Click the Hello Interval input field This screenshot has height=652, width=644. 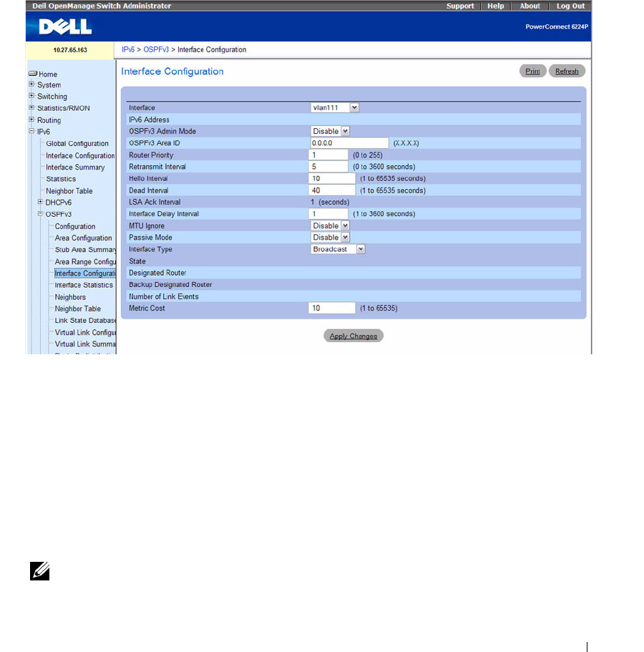point(332,178)
